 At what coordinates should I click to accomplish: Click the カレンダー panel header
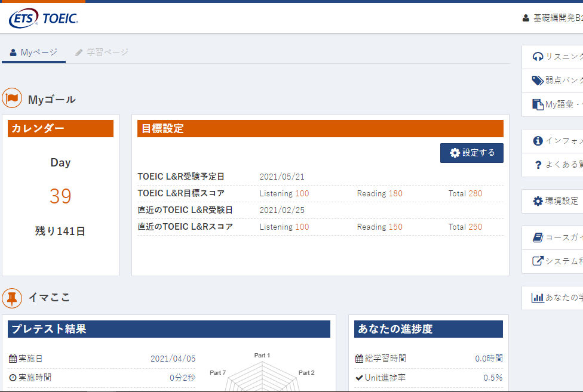[x=60, y=128]
